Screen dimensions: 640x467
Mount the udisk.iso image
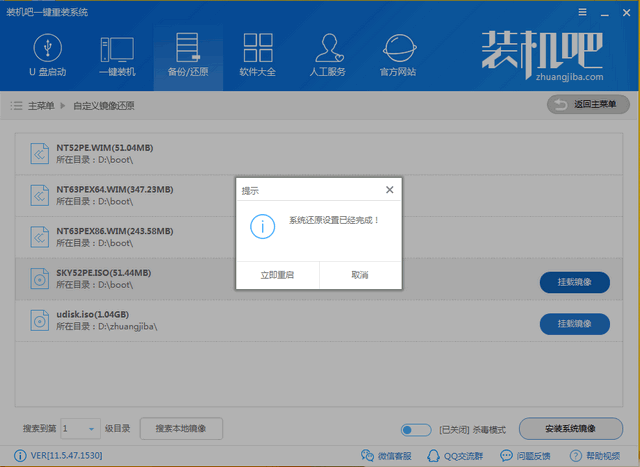pos(574,324)
